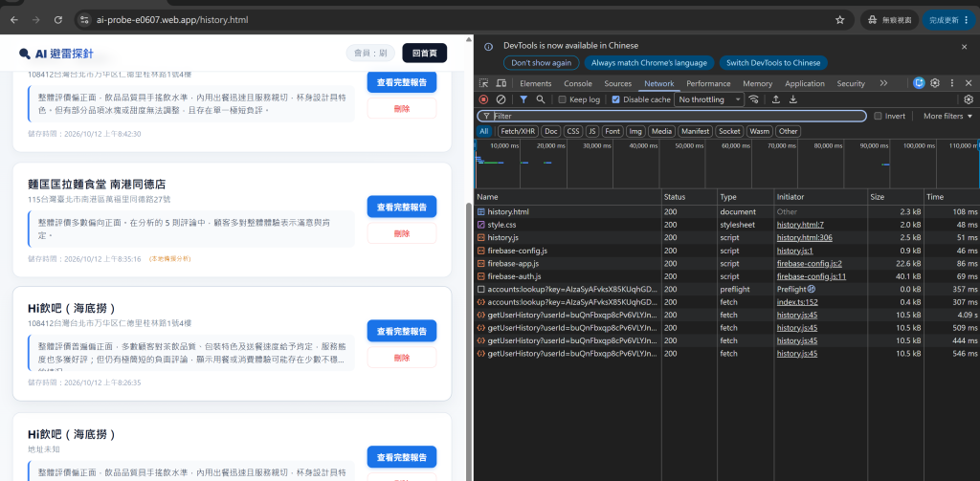Image resolution: width=980 pixels, height=481 pixels.
Task: Show more DevTools tabs with chevron
Action: tap(883, 83)
